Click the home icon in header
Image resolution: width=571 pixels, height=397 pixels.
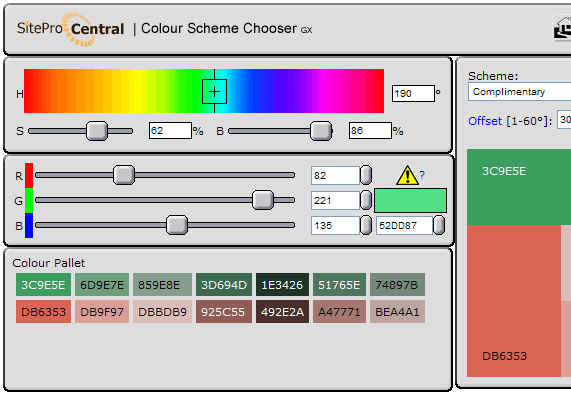coord(562,28)
